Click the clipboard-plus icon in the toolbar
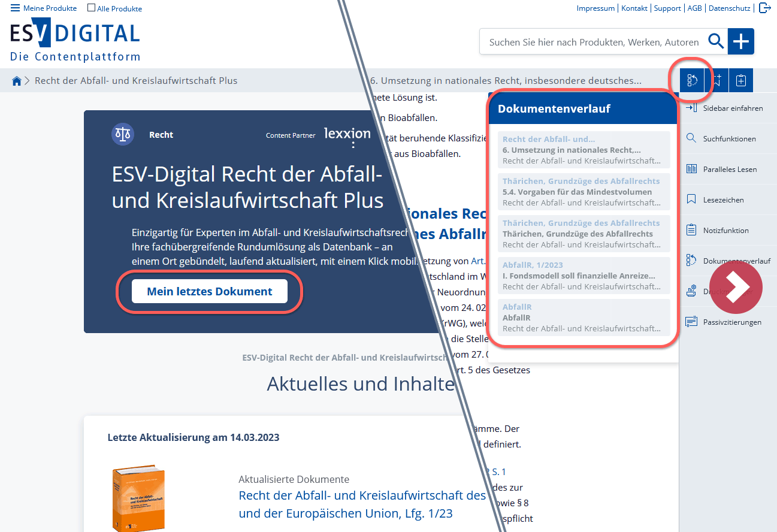777x532 pixels. [x=741, y=80]
